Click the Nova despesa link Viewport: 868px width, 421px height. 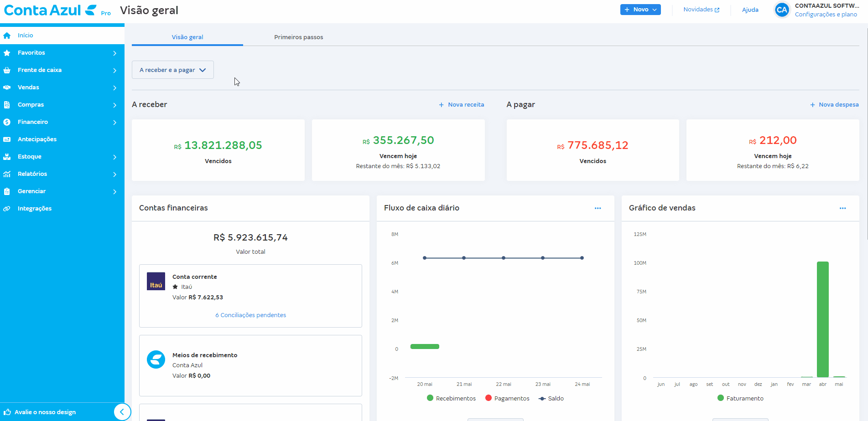click(x=834, y=105)
